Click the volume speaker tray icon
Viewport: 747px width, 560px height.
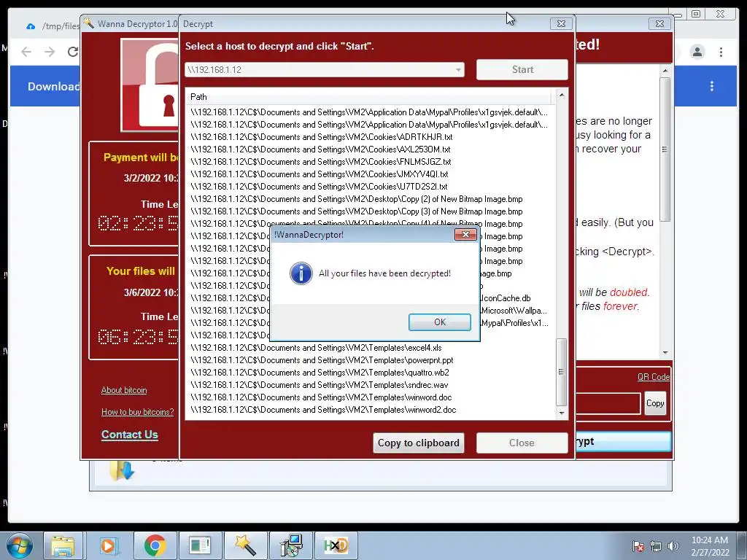(673, 546)
